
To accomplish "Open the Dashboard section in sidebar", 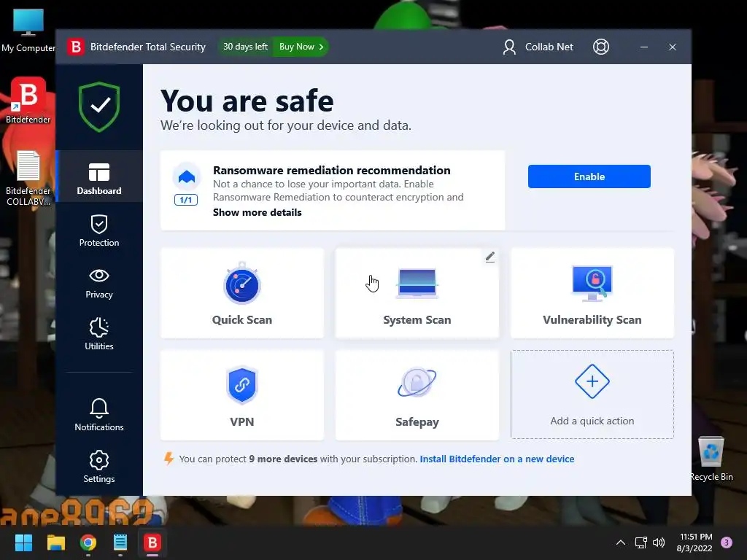I will pos(99,178).
